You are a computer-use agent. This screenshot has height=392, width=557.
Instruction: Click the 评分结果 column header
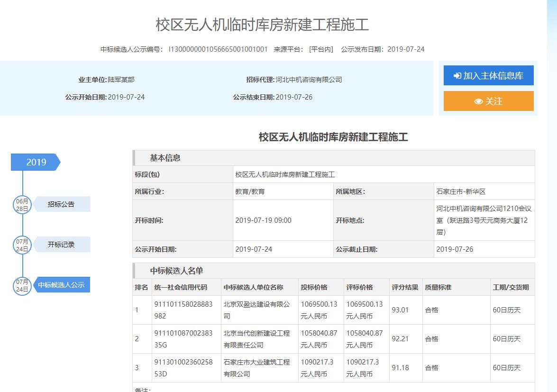tap(405, 287)
